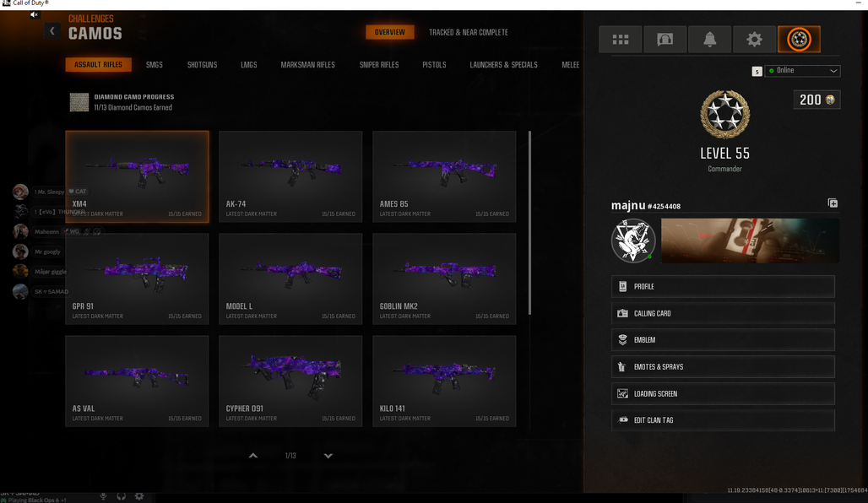Select the Overview view tab
The height and width of the screenshot is (503, 868).
coord(390,32)
